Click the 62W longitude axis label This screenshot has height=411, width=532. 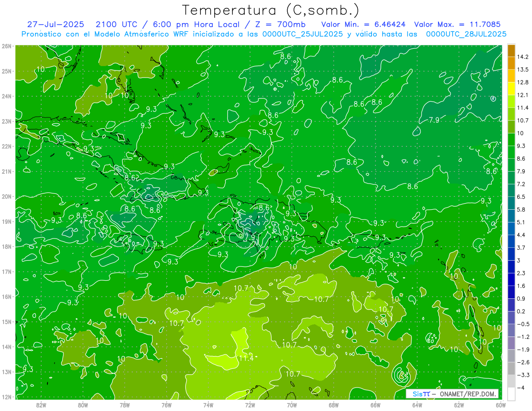(x=459, y=405)
